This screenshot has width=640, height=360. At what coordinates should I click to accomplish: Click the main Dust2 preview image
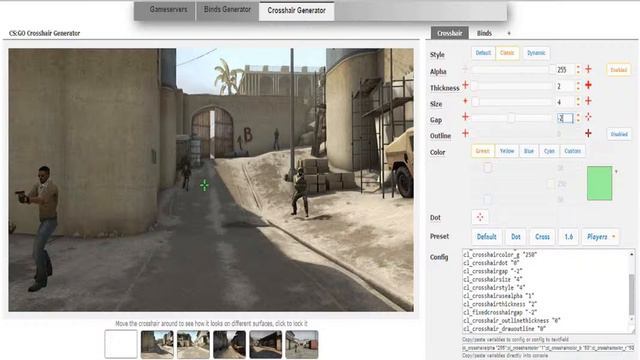pos(211,180)
